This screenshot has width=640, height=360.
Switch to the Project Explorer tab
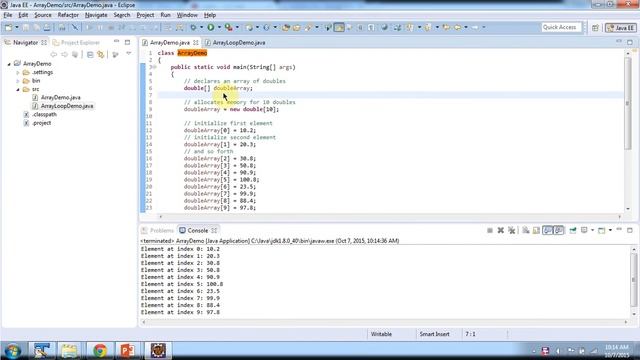pos(76,42)
